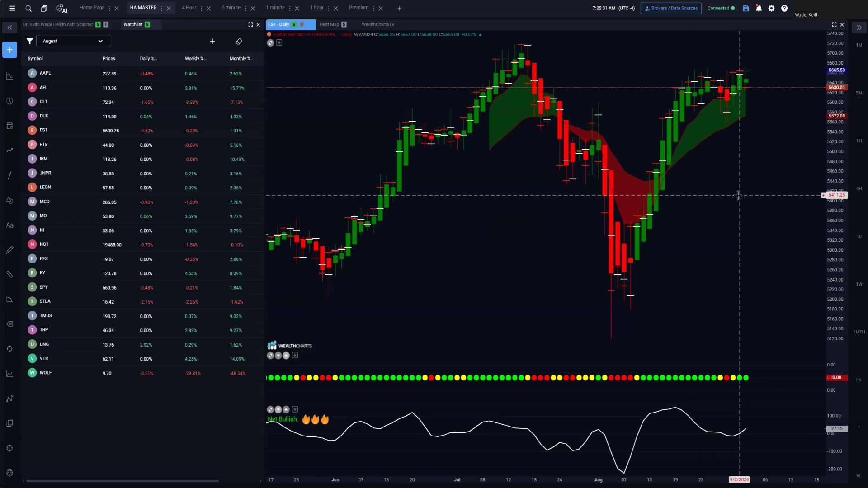Click the horizontal scrollbar under watchlist

tap(123, 481)
